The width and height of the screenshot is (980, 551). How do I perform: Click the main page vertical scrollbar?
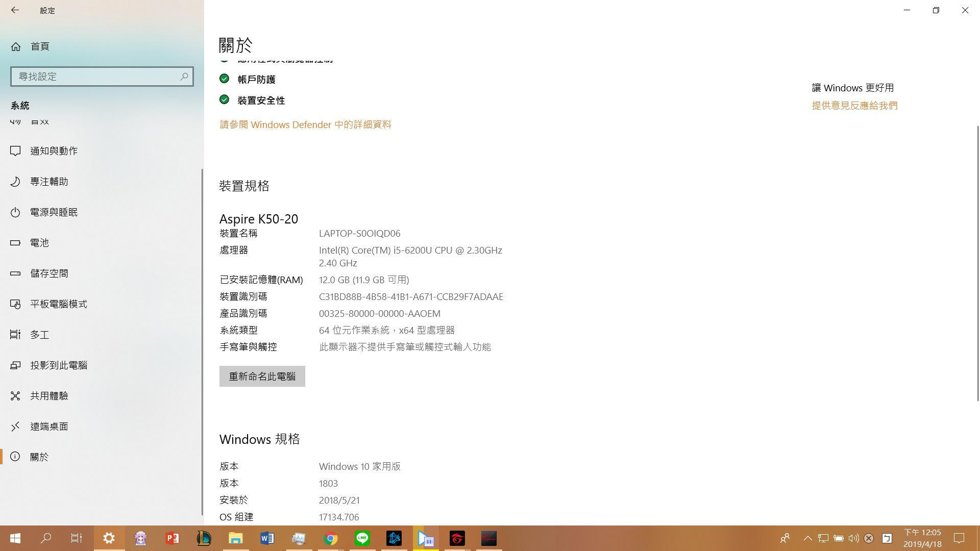[x=977, y=263]
